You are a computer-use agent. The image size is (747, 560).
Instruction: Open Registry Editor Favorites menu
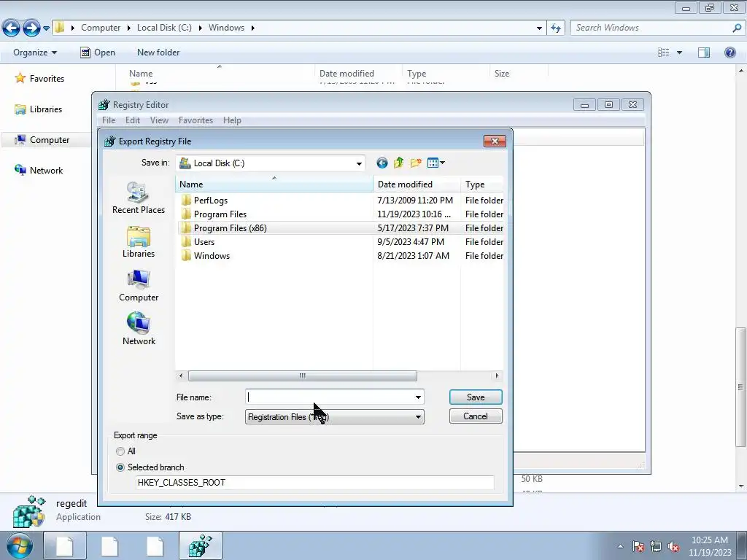196,120
